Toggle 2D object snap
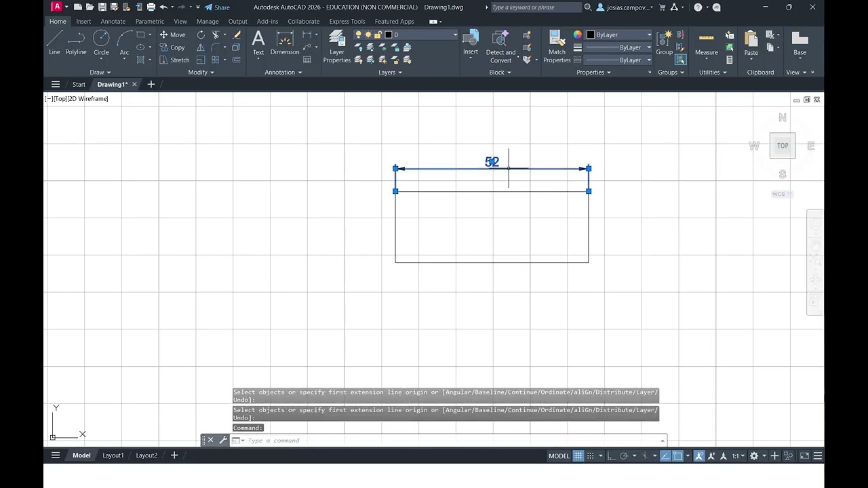 pos(677,456)
